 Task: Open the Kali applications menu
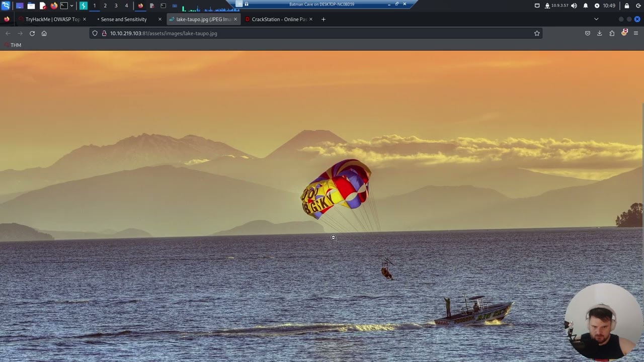(x=6, y=6)
